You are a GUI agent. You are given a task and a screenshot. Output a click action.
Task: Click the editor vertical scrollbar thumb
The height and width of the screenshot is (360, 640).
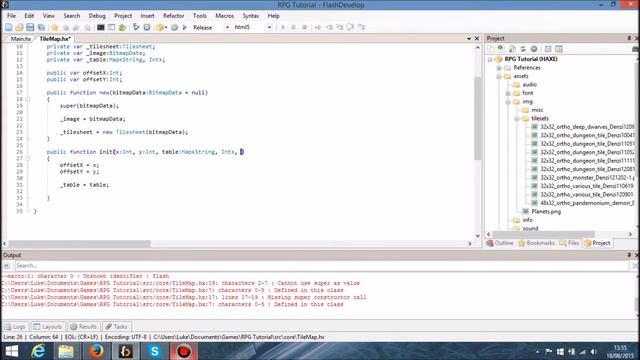(478, 118)
